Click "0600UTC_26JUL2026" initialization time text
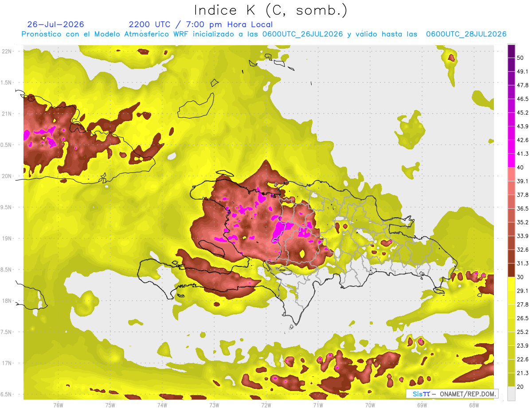 [302, 34]
